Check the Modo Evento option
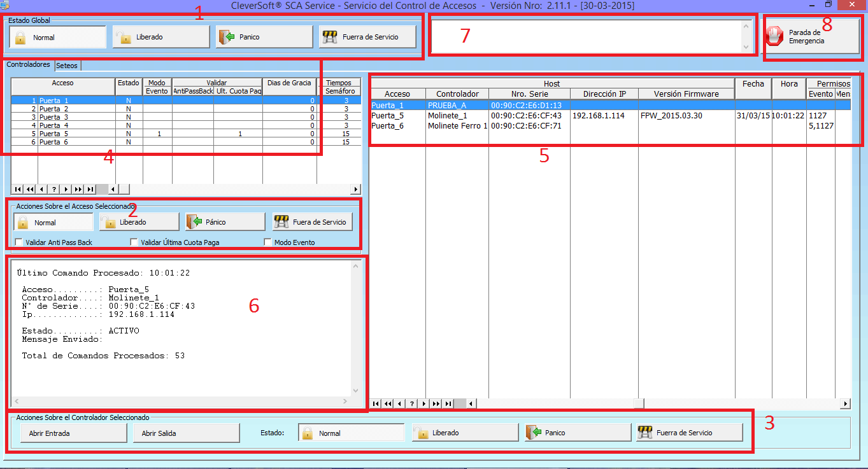 pyautogui.click(x=268, y=242)
